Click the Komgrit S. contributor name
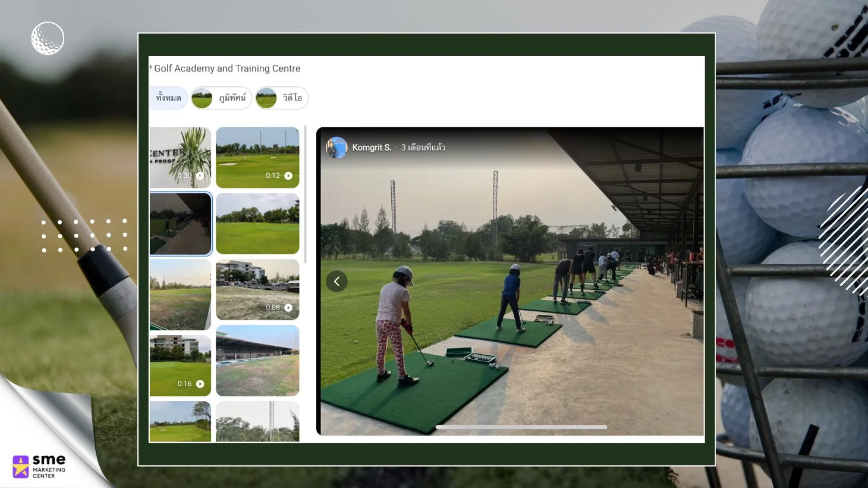868x488 pixels. [372, 148]
